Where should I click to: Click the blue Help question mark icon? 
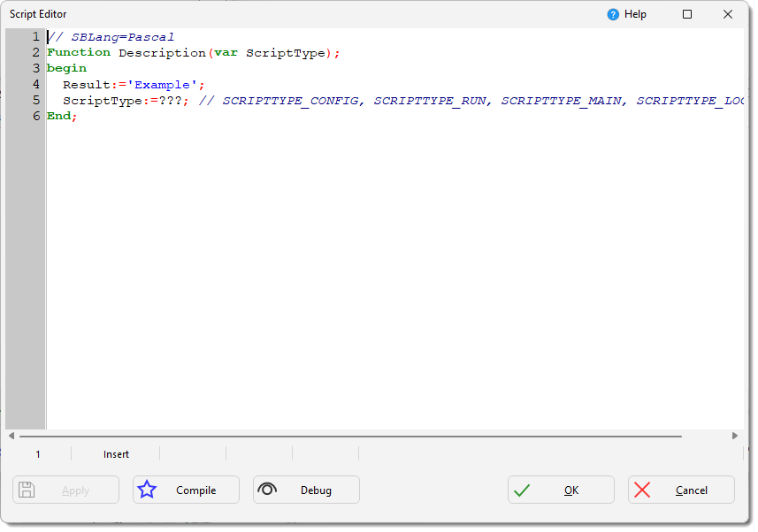pos(612,14)
